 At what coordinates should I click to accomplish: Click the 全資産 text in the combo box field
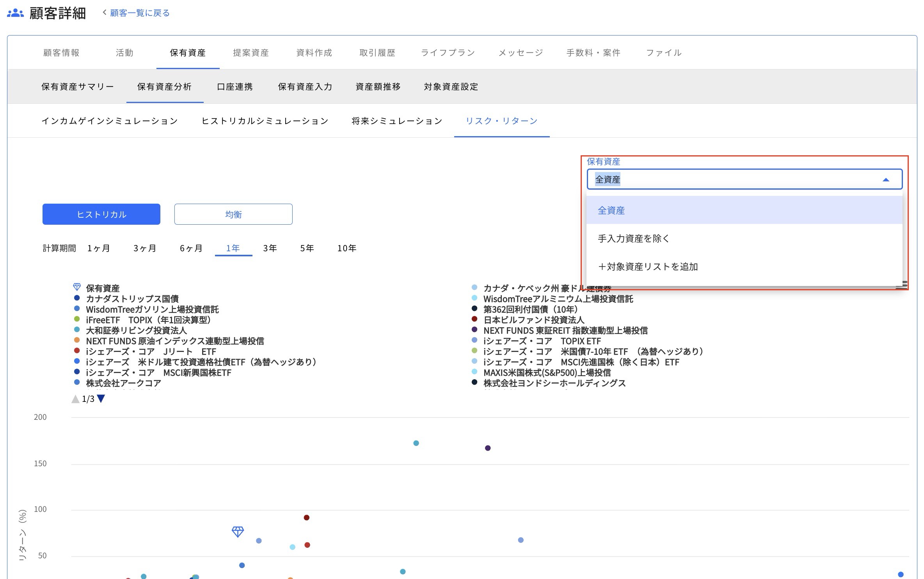coord(608,179)
